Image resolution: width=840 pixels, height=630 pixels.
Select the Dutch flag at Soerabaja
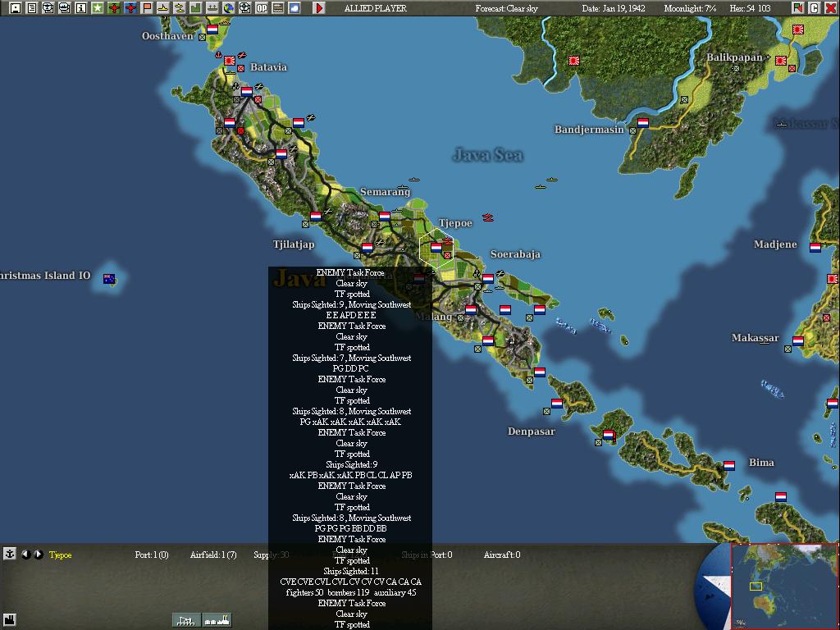click(487, 279)
